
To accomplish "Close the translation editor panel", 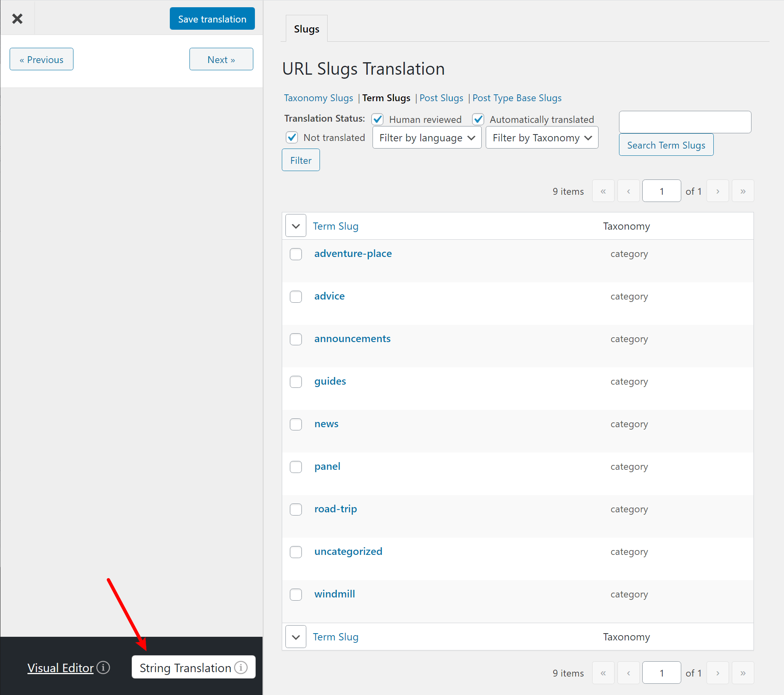I will point(18,18).
